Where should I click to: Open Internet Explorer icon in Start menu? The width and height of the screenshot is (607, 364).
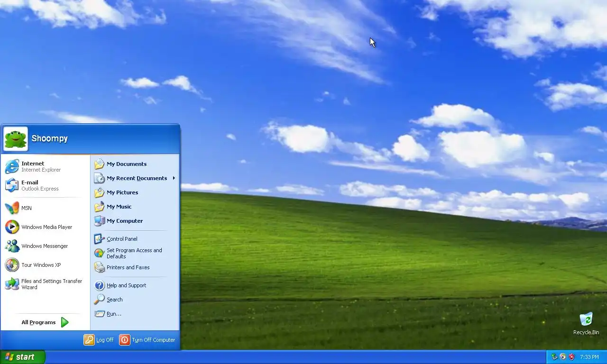[x=12, y=166]
